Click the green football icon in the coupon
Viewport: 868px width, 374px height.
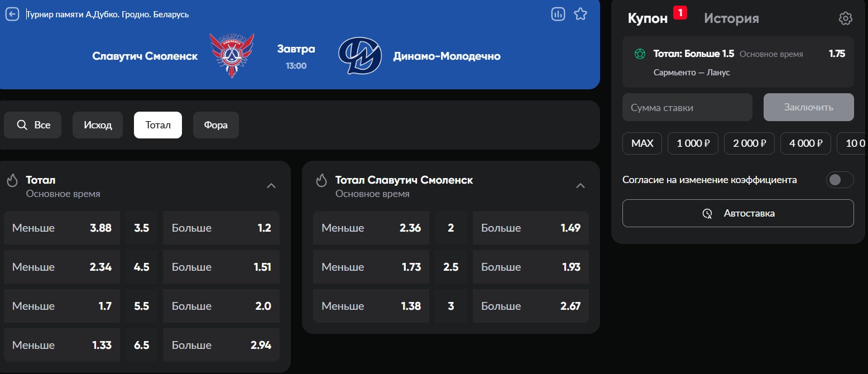[x=640, y=54]
